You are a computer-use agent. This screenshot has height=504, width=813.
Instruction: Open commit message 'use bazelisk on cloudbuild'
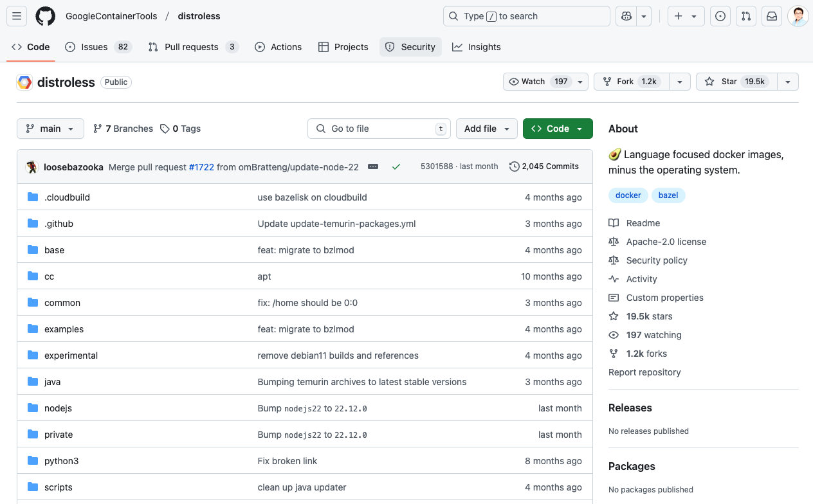312,197
